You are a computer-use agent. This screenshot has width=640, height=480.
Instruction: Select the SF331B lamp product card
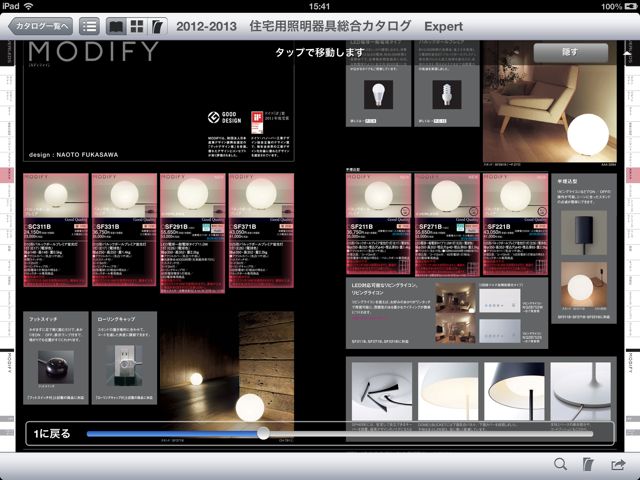coord(124,229)
